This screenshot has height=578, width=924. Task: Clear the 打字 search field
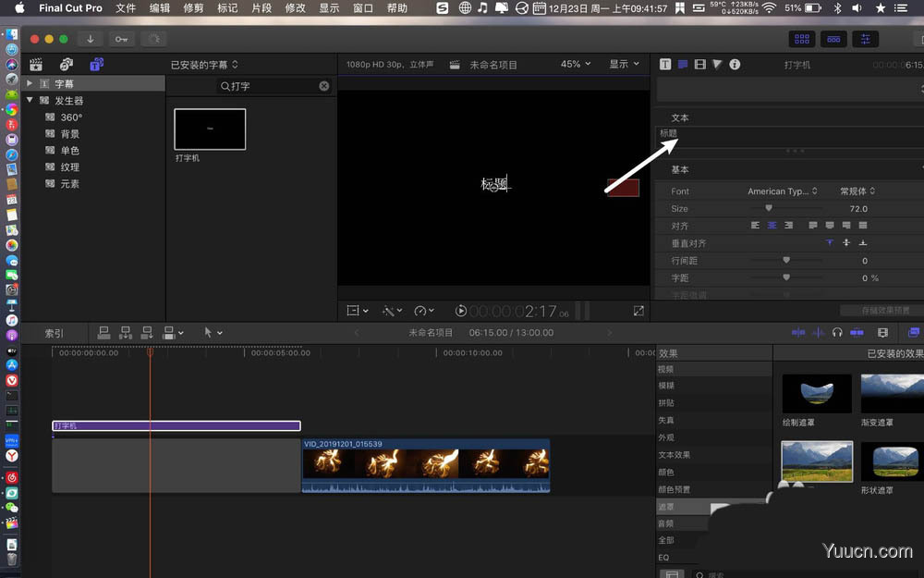(x=324, y=86)
